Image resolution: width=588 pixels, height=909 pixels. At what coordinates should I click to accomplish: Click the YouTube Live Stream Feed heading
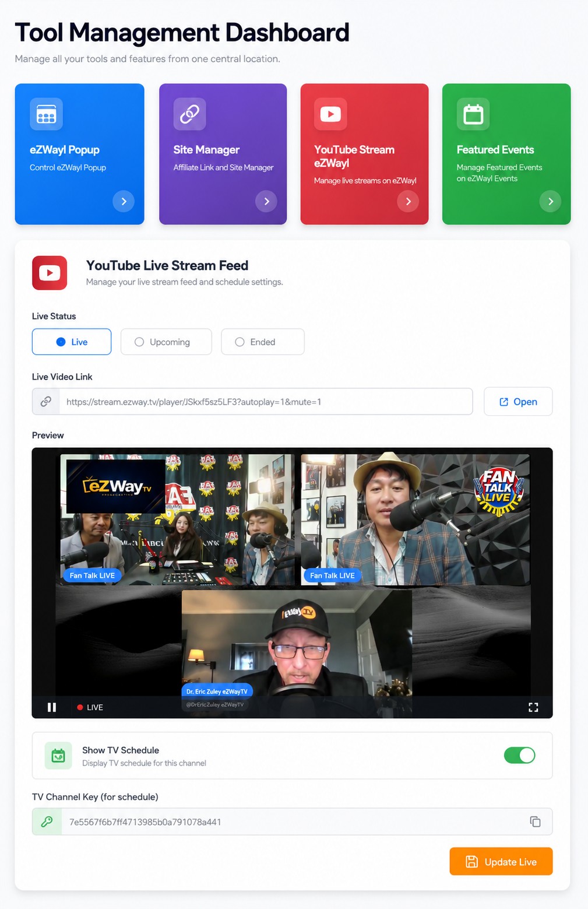click(x=167, y=265)
